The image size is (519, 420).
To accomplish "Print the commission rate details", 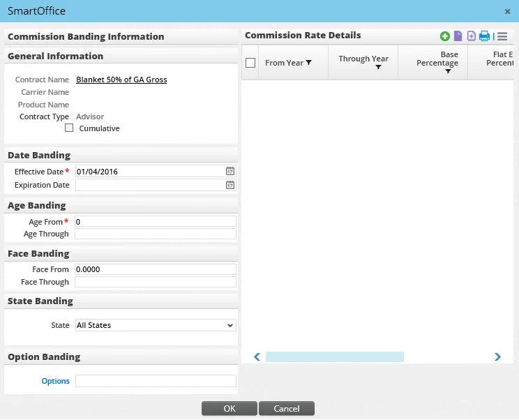I will pyautogui.click(x=484, y=36).
